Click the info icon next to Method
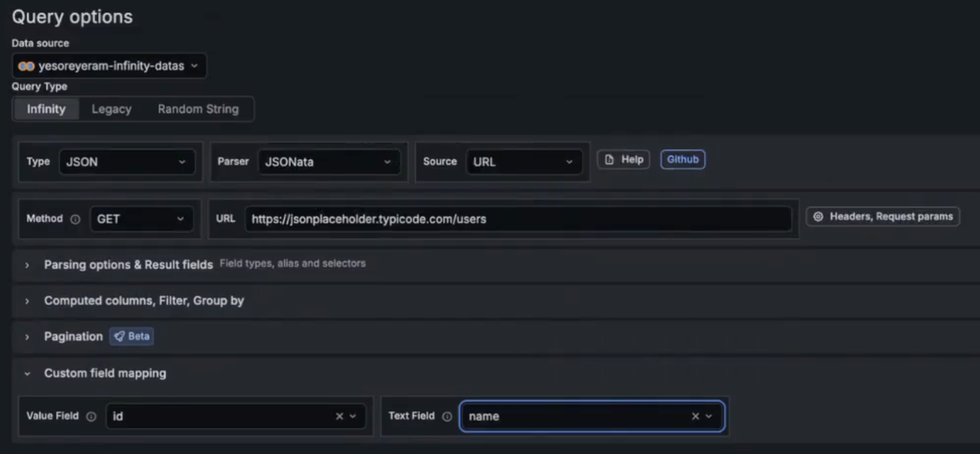 (75, 219)
